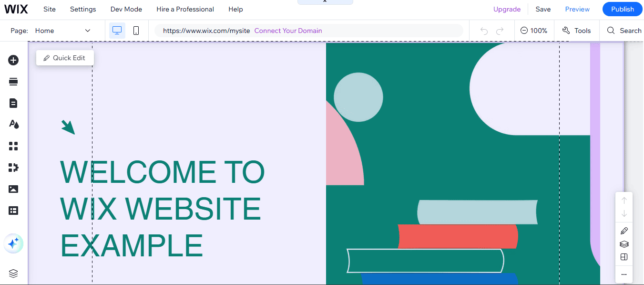The image size is (644, 285).
Task: Click stacked layers icon in floating toolbar
Action: click(x=624, y=244)
